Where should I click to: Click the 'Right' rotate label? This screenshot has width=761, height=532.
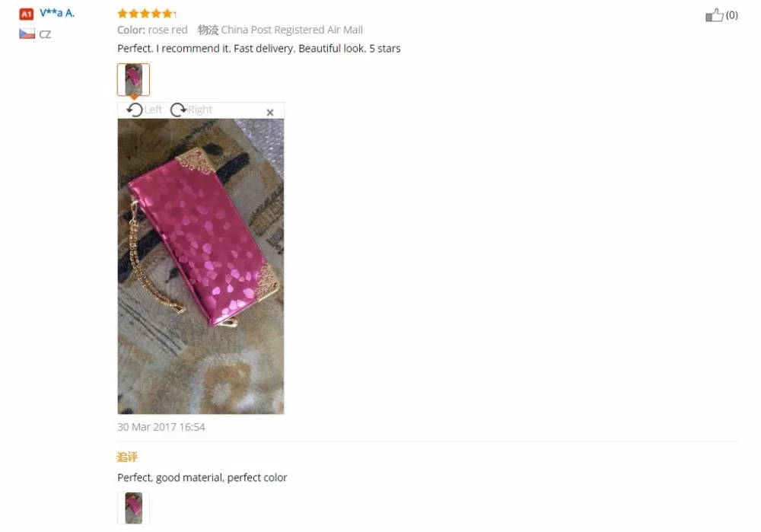(199, 110)
